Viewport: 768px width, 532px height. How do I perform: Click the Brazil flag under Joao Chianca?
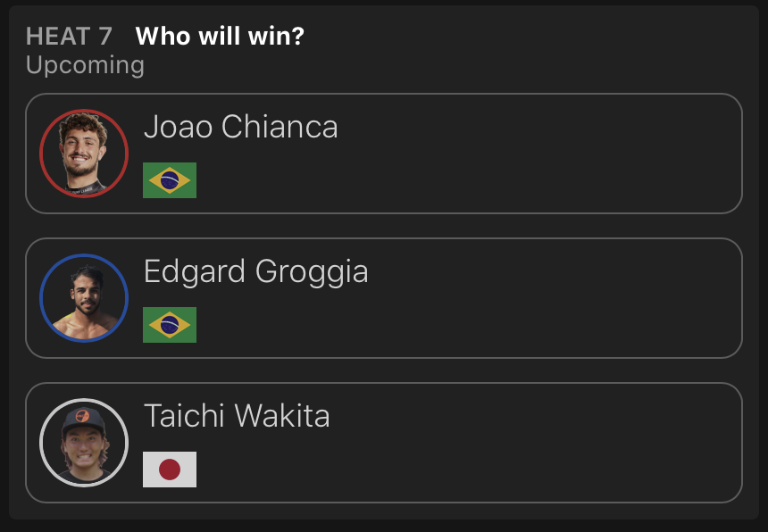pos(170,180)
